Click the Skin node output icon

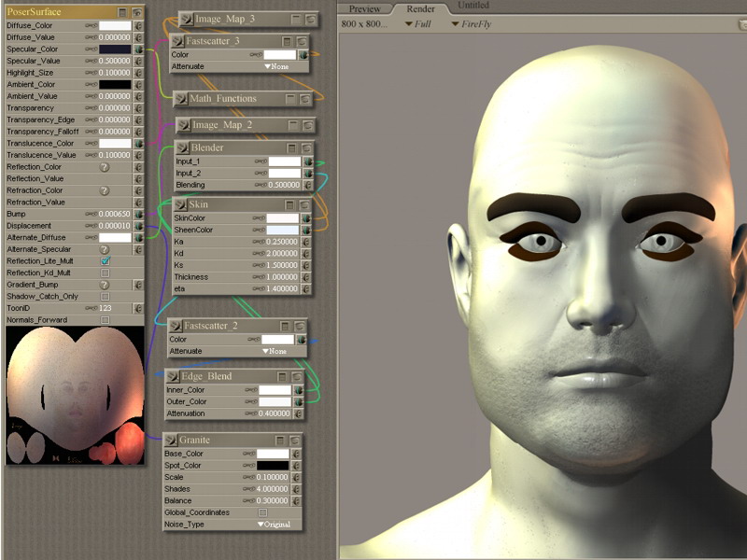point(180,204)
